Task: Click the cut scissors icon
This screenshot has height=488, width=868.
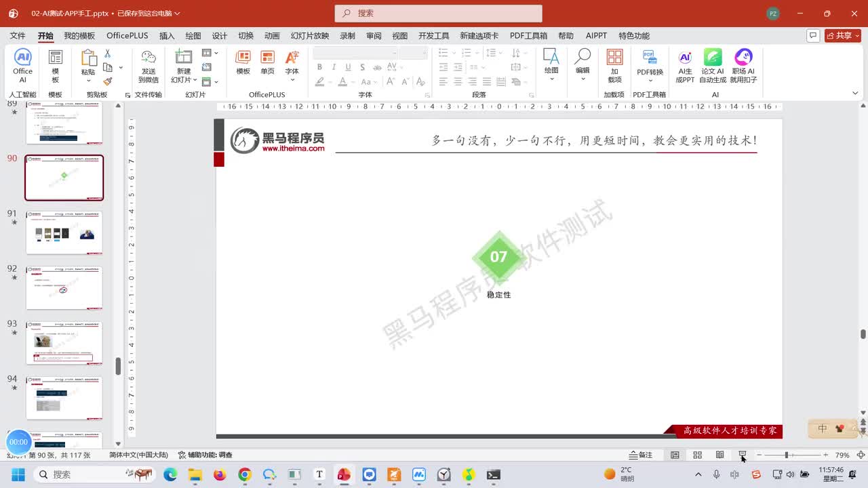Action: tap(107, 54)
